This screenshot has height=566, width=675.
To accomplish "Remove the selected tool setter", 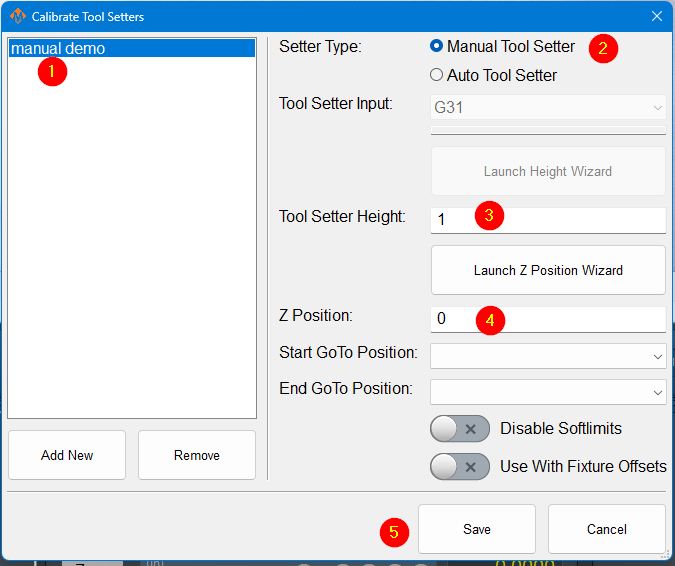I will [x=197, y=455].
